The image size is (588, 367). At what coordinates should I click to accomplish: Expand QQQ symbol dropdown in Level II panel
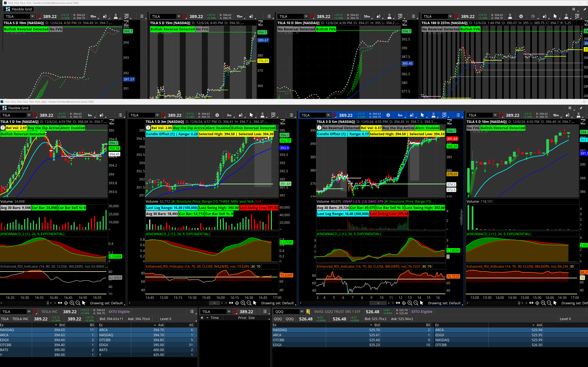[x=302, y=312]
